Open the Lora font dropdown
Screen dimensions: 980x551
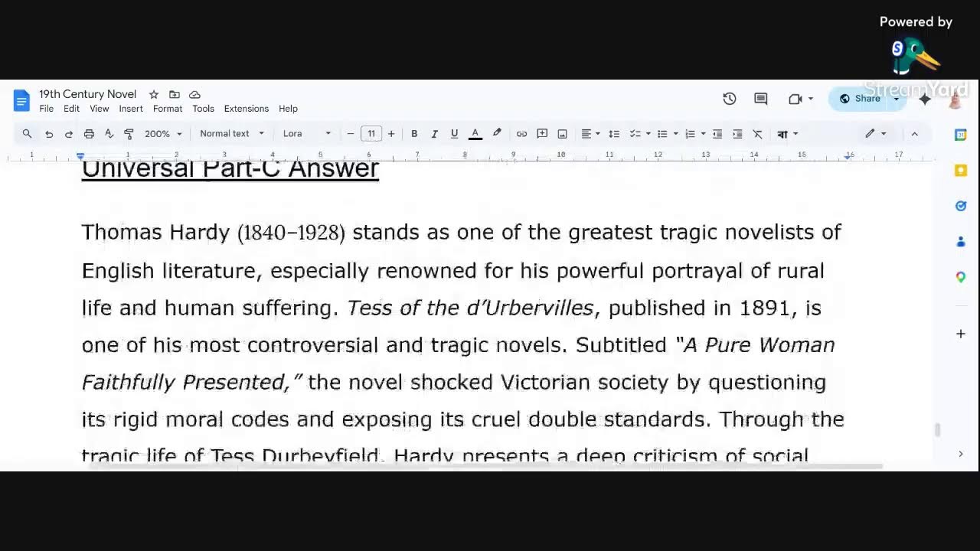(x=306, y=134)
